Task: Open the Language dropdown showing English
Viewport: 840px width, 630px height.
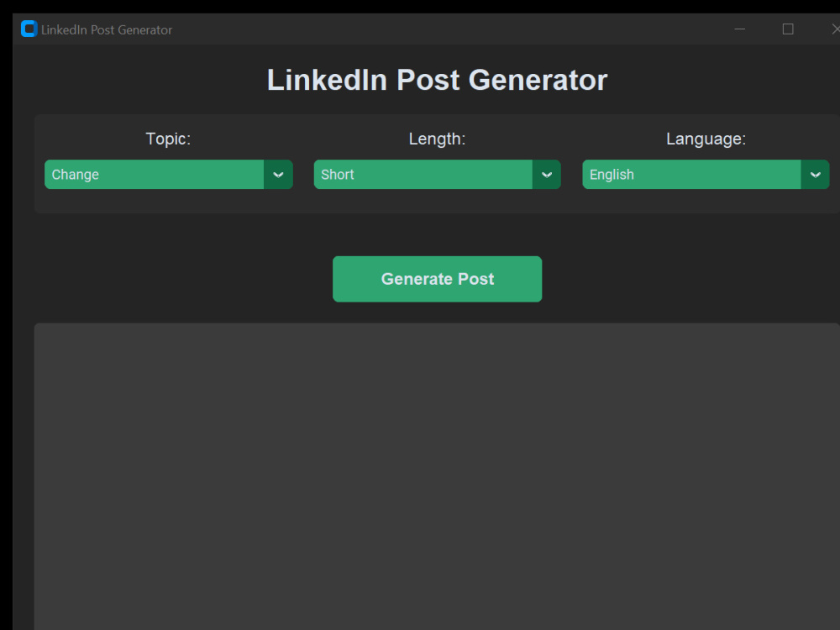Action: 706,174
